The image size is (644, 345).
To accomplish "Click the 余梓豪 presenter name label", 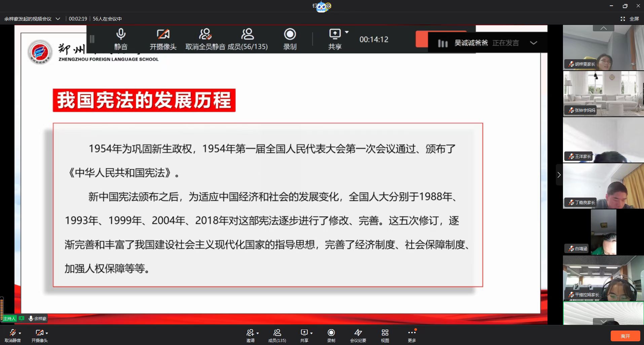I will (40, 318).
